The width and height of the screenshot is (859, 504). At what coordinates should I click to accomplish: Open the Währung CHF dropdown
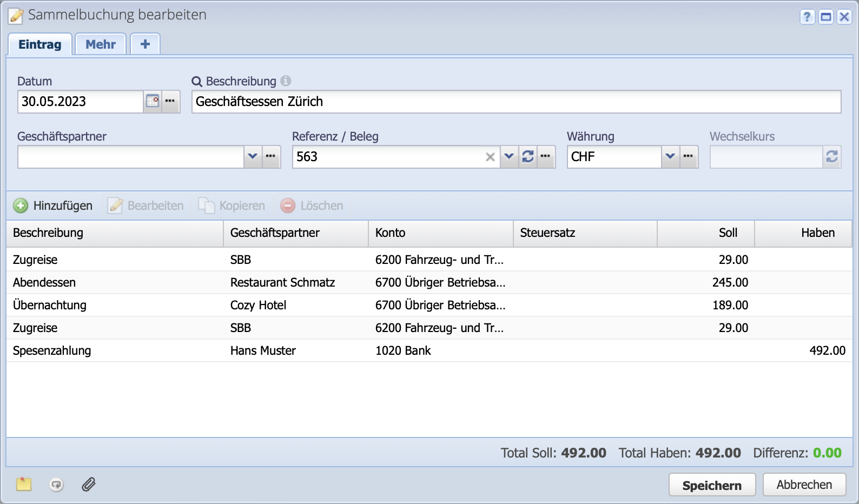[x=670, y=157]
